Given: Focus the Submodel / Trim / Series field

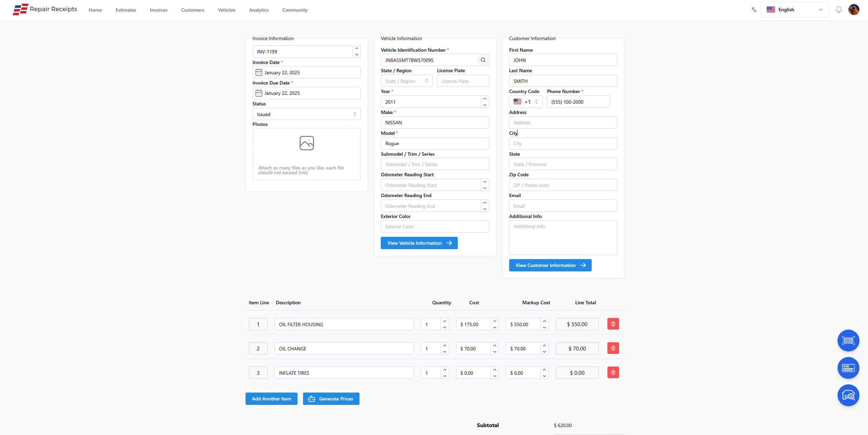Looking at the screenshot, I should (x=435, y=164).
